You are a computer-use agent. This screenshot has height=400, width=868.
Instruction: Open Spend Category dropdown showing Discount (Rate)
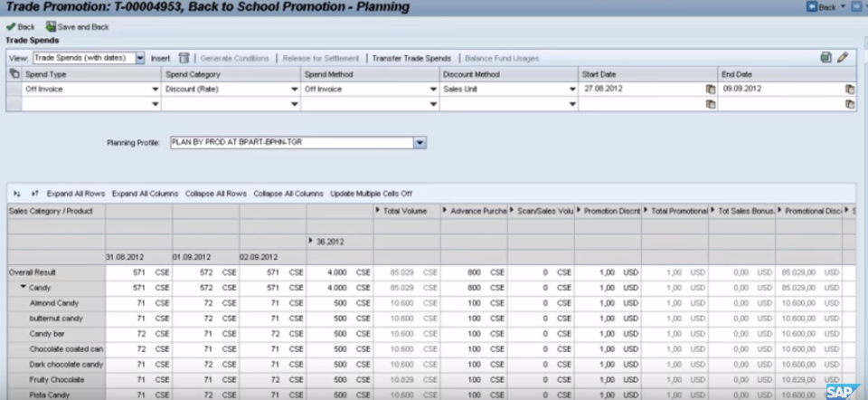tap(295, 90)
